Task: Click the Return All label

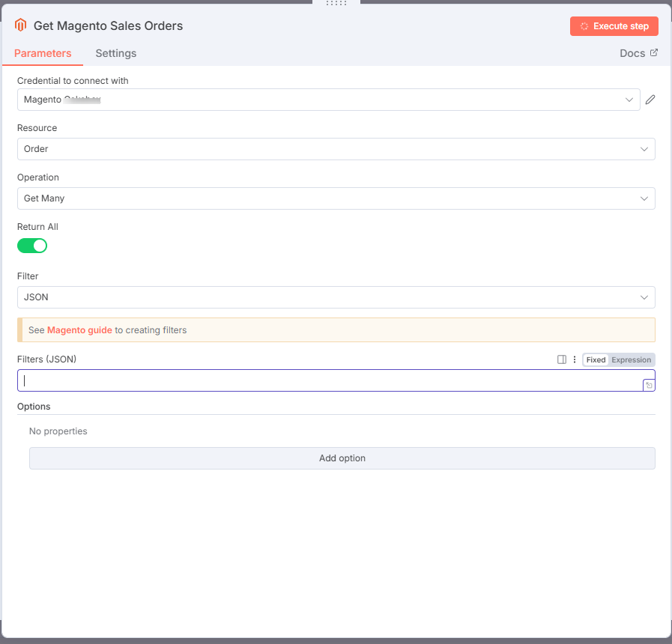Action: (37, 227)
